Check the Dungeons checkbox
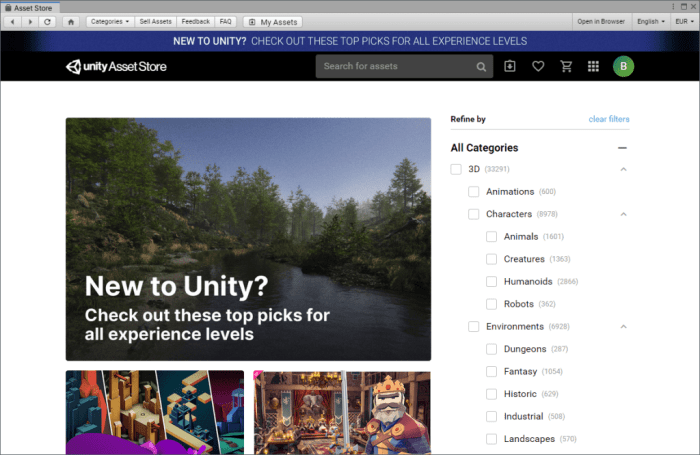The height and width of the screenshot is (455, 700). tap(492, 349)
